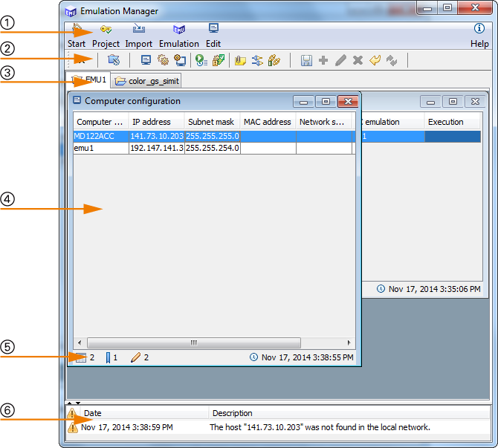The height and width of the screenshot is (448, 498).
Task: Click the clock icon beside Nov 17, 2014 3:38:55 PM
Action: pyautogui.click(x=253, y=357)
